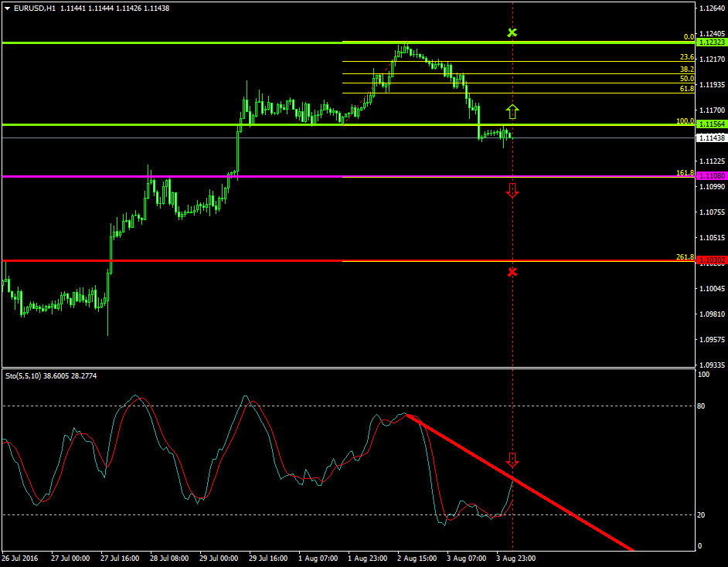Click the 23.6 Fibonacci level label
Viewport: 728px width, 567px height.
tap(686, 57)
